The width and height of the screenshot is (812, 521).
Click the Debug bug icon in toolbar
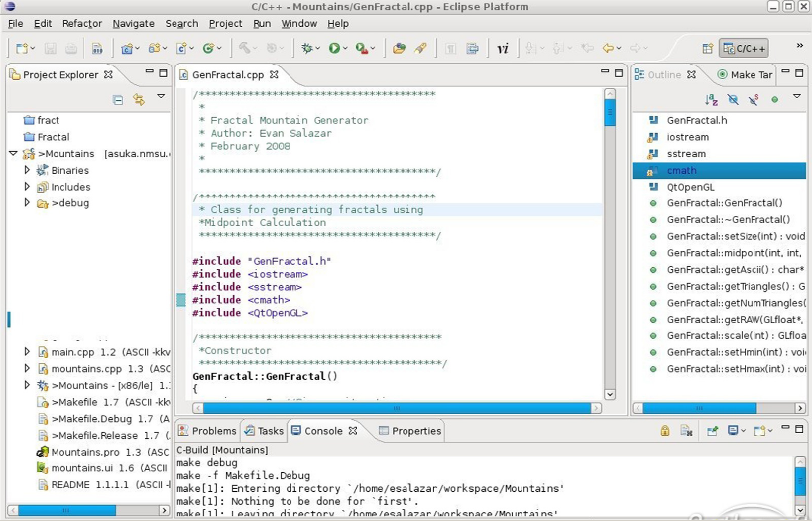(308, 48)
